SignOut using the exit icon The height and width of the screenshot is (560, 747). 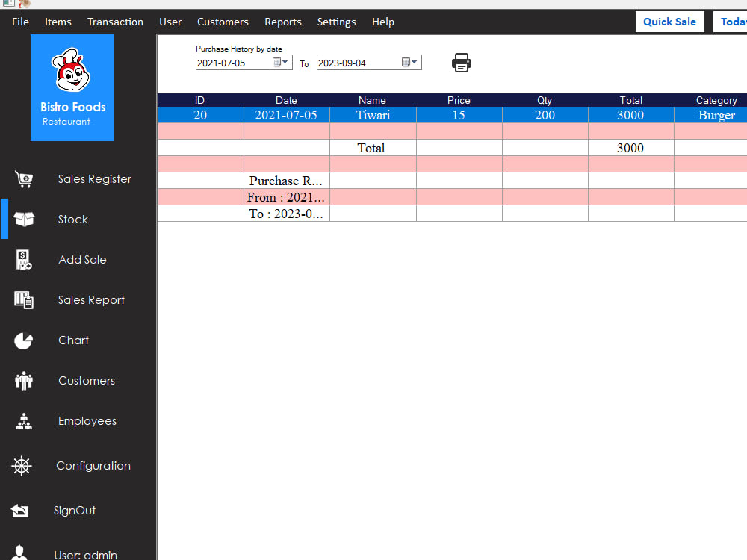click(20, 510)
